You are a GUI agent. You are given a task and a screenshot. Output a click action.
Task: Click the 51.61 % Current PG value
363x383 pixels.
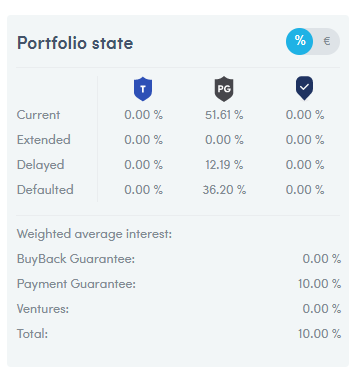click(x=224, y=115)
